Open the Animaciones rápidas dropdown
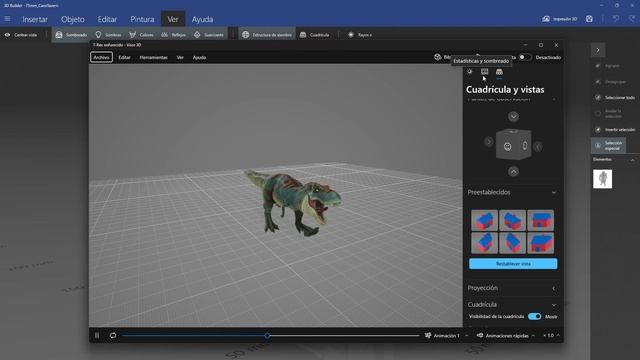This screenshot has width=640, height=360. tap(506, 336)
